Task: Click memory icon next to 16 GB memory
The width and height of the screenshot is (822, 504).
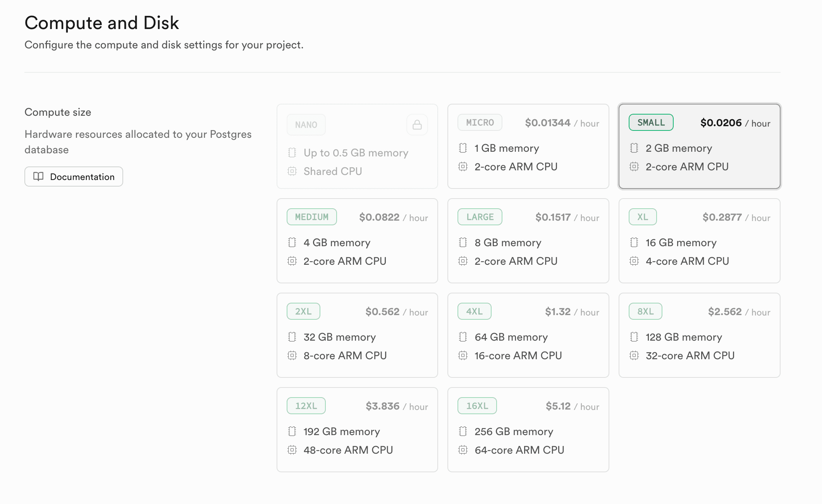Action: pyautogui.click(x=634, y=242)
